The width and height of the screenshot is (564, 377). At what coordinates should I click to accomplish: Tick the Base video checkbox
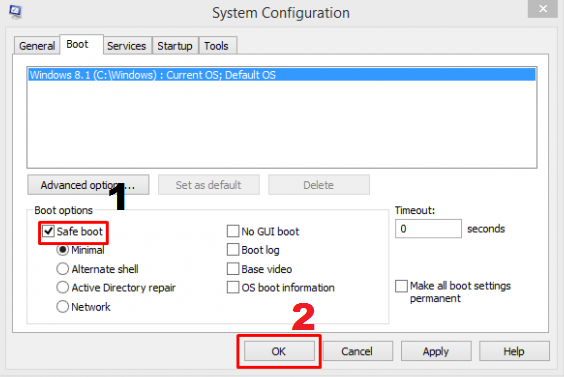pos(233,269)
